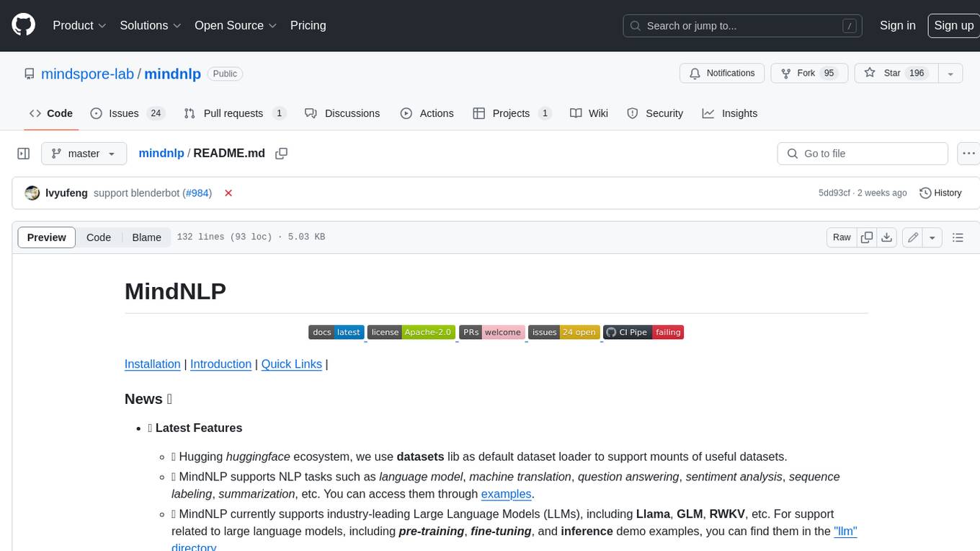The width and height of the screenshot is (980, 551).
Task: Open the master branch selector
Action: (84, 154)
